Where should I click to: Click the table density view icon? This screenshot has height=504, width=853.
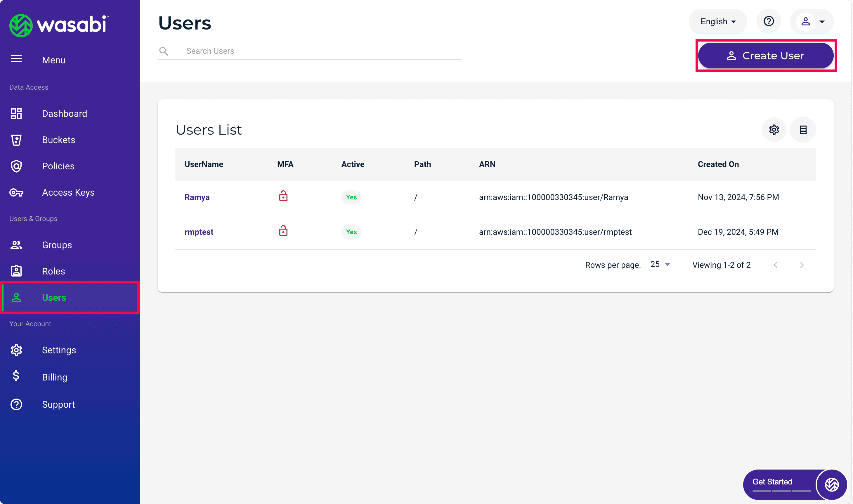point(803,130)
